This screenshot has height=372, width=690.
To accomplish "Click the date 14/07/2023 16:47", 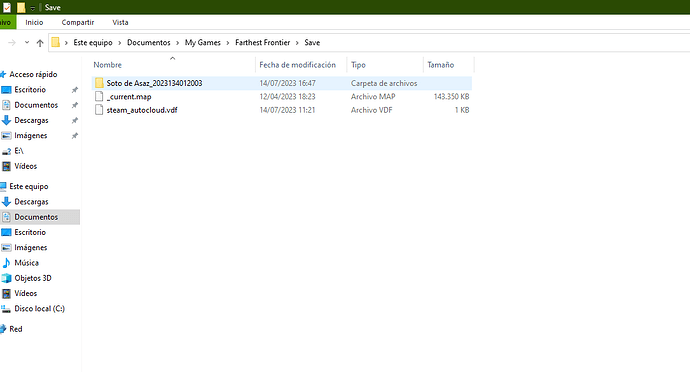I will coord(287,83).
